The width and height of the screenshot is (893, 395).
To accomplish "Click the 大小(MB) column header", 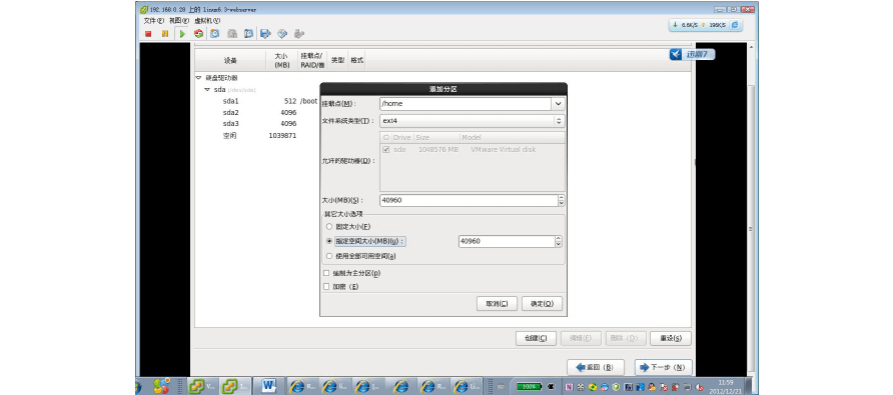I will (x=282, y=60).
